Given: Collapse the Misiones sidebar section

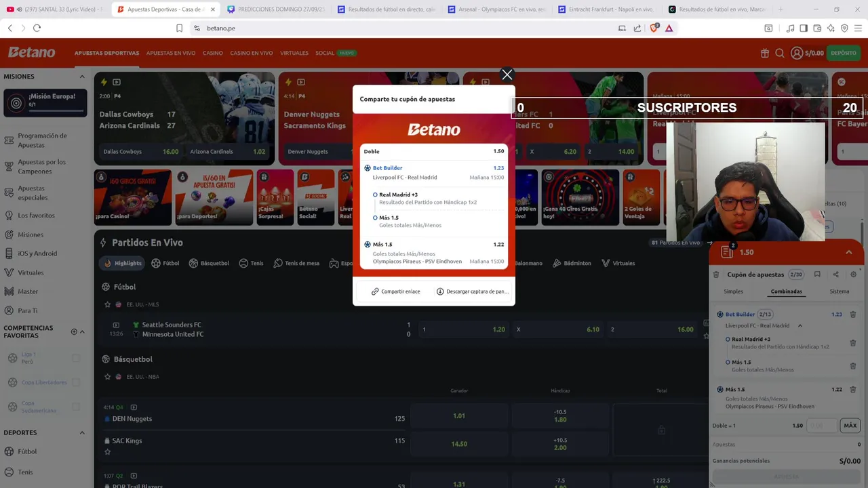Looking at the screenshot, I should click(82, 77).
